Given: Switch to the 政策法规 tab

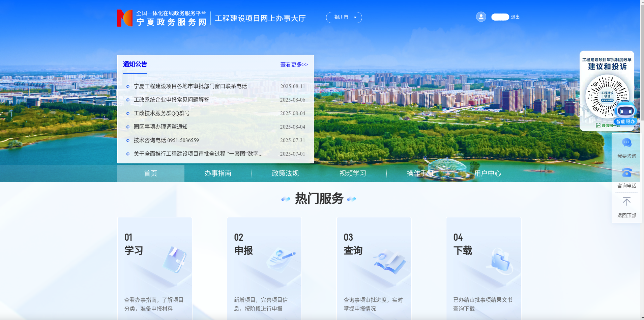Looking at the screenshot, I should [285, 173].
